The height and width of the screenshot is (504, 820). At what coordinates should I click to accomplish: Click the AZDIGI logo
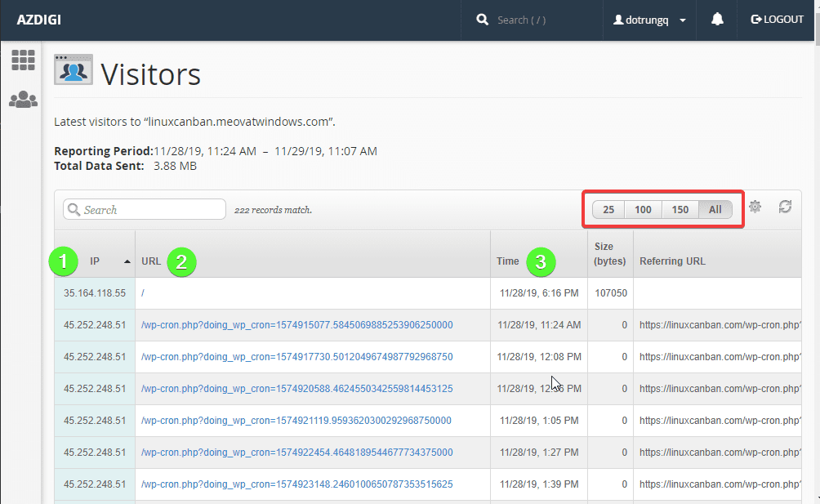38,20
